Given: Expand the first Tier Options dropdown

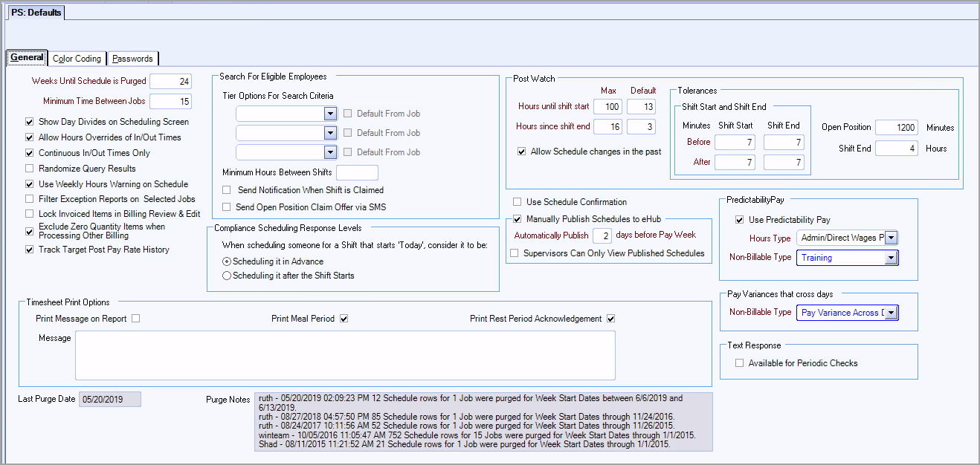Looking at the screenshot, I should (x=330, y=114).
